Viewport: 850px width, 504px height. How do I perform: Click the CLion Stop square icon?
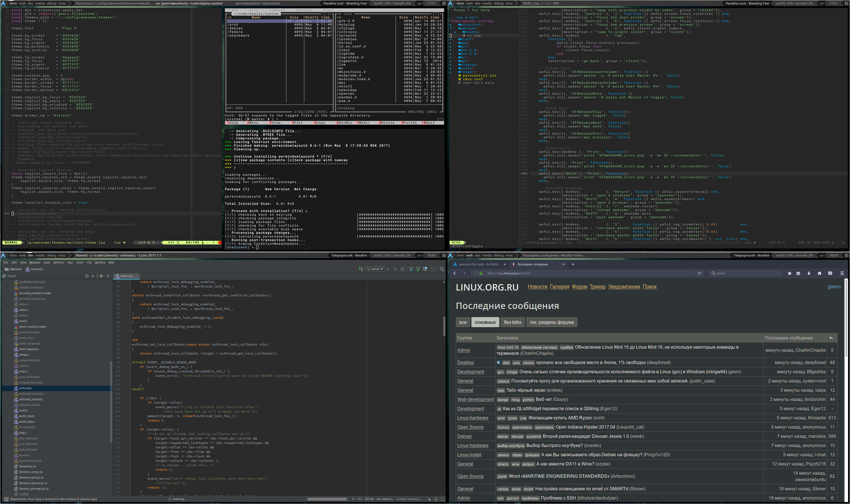402,269
